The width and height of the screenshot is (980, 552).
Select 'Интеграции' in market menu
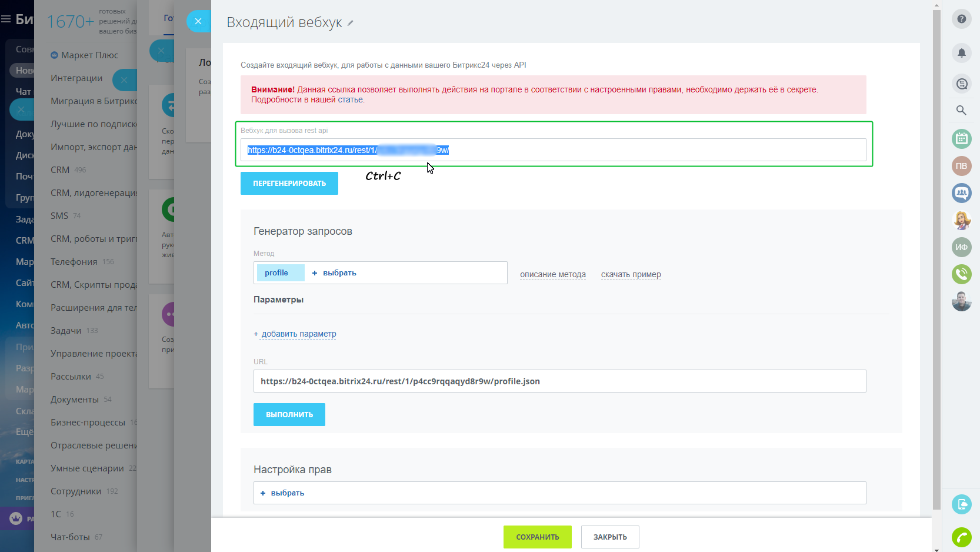pyautogui.click(x=76, y=78)
